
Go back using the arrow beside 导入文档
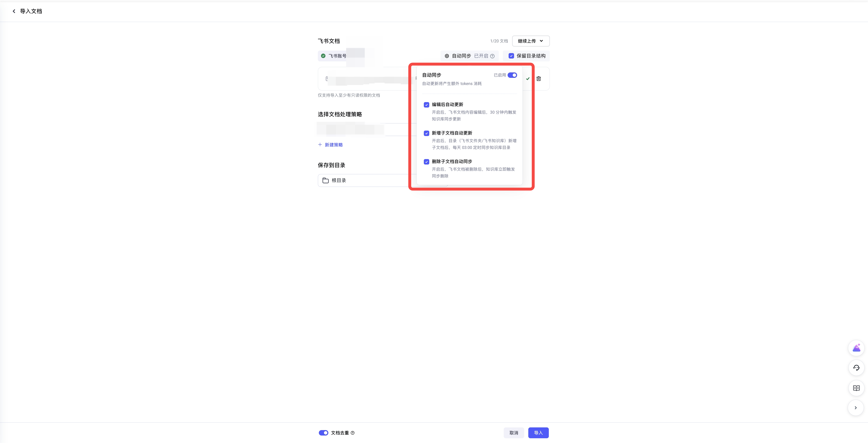tap(14, 11)
